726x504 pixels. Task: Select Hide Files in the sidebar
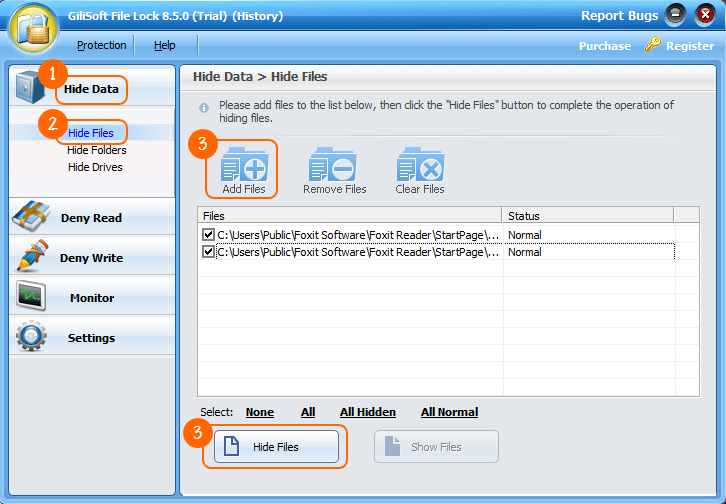(x=91, y=133)
